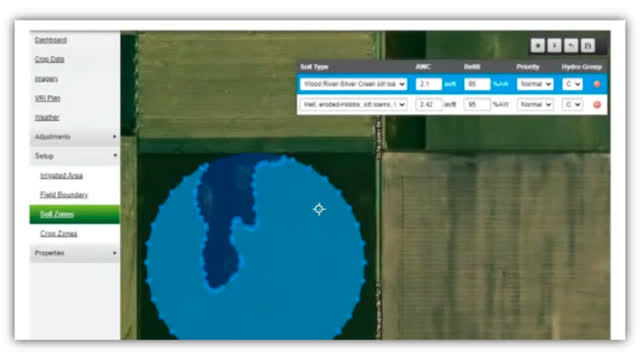The height and width of the screenshot is (360, 640).
Task: Click the toolbar icon between add and arrow icons
Action: tap(554, 46)
